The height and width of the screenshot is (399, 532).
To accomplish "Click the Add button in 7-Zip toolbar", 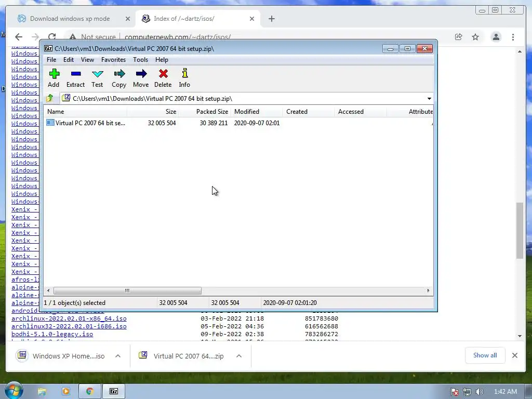I will pyautogui.click(x=54, y=78).
